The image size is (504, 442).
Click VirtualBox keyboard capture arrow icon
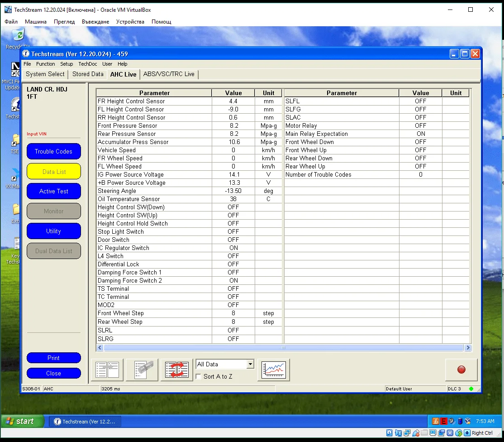click(x=467, y=433)
